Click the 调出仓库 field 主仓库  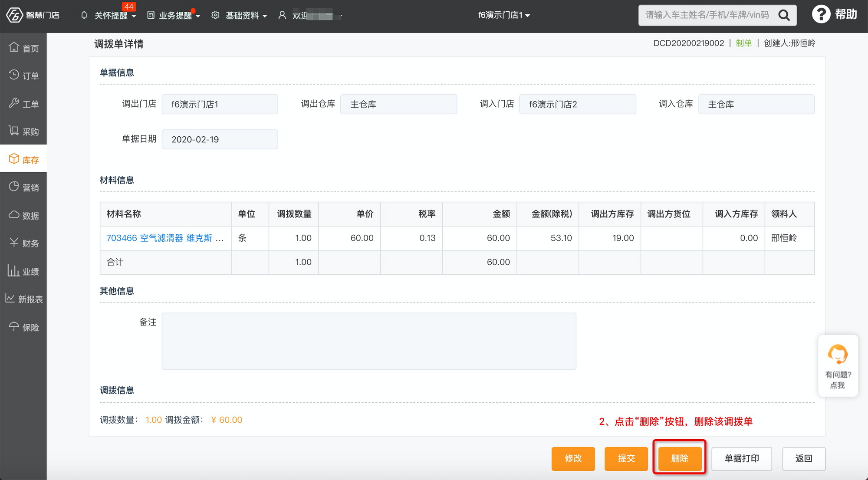click(x=398, y=104)
